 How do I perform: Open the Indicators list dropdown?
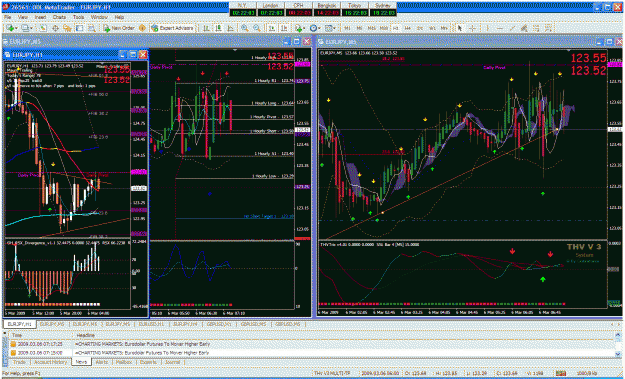pyautogui.click(x=300, y=28)
